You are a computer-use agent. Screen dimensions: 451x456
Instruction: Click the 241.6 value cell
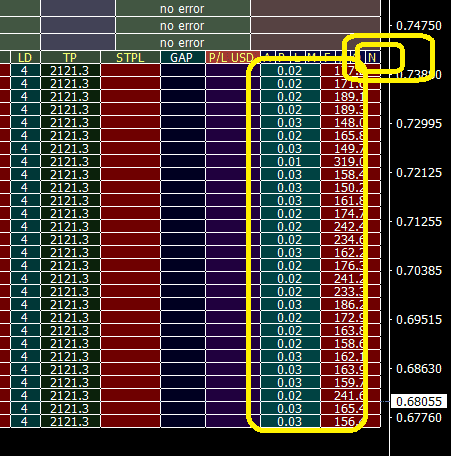click(x=350, y=396)
